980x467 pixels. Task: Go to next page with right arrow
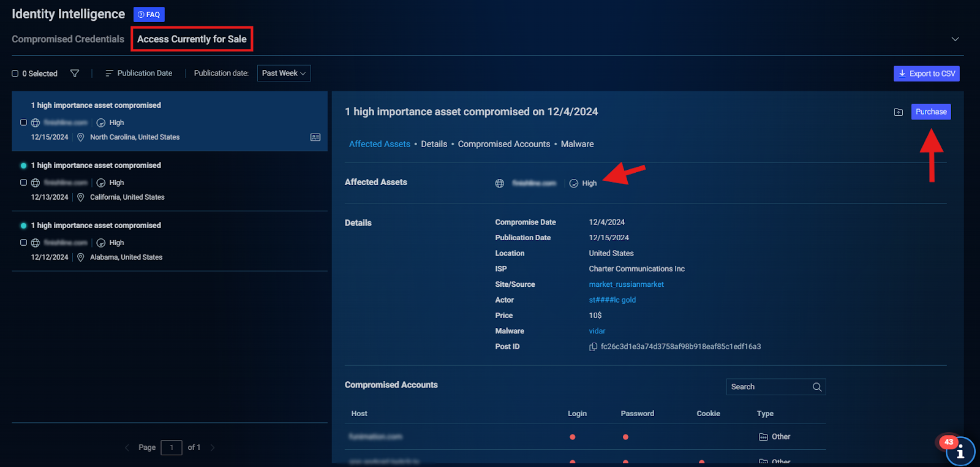pyautogui.click(x=213, y=447)
